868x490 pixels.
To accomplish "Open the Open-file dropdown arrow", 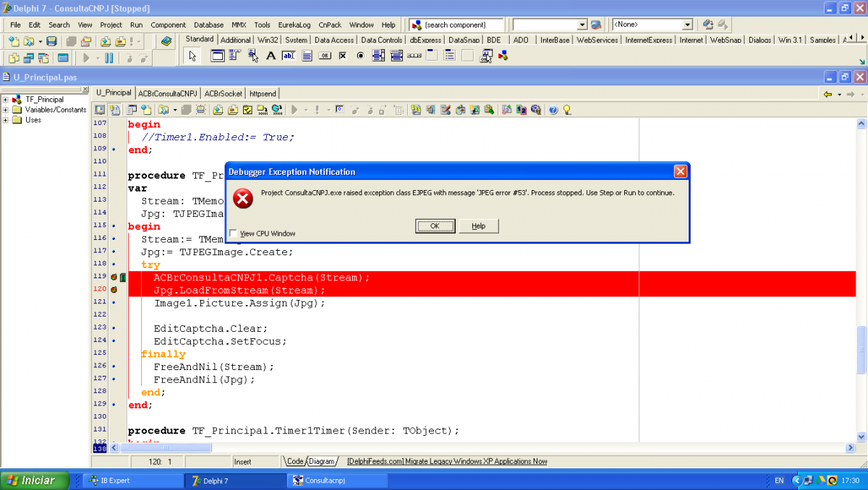I will [x=40, y=41].
